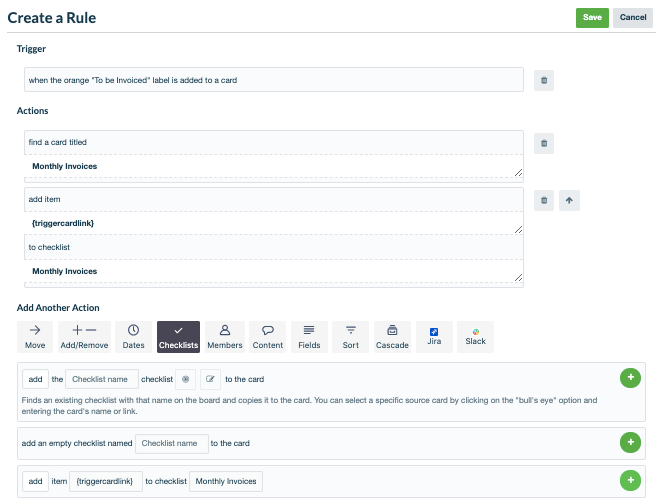Click the edit icon beside the bull's eye

[x=210, y=379]
